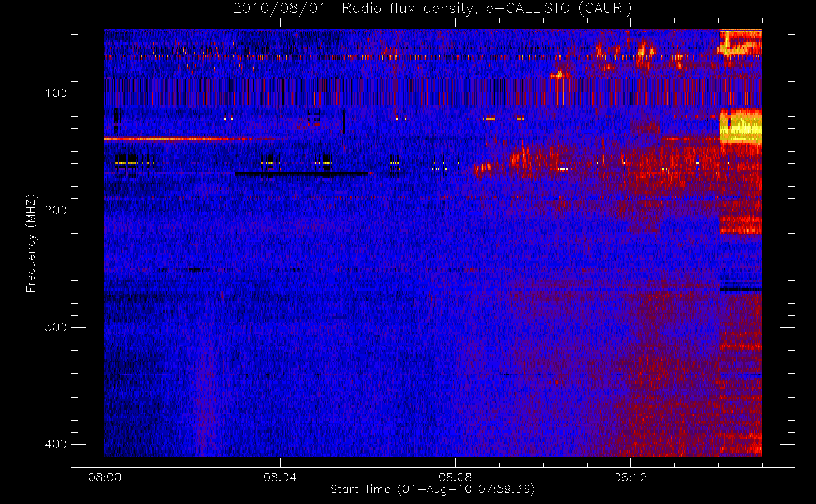The image size is (816, 504).
Task: Click the 200 frequency tick label
Action: pos(55,210)
